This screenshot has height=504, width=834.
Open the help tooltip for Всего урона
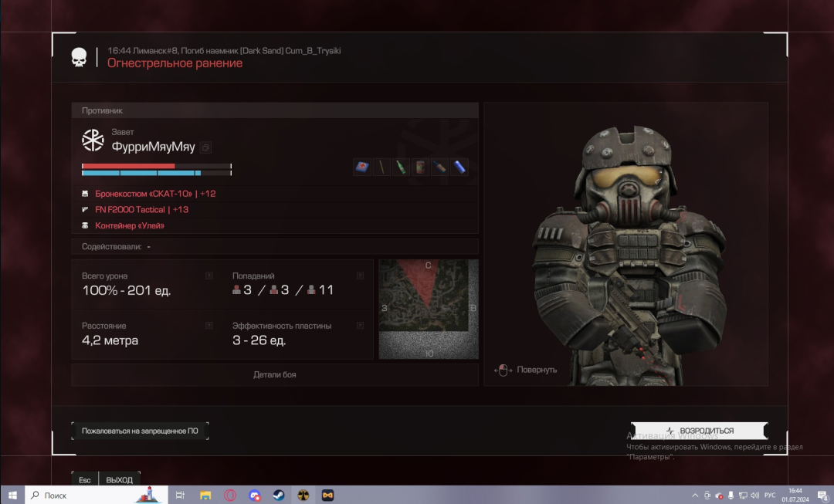tap(209, 276)
